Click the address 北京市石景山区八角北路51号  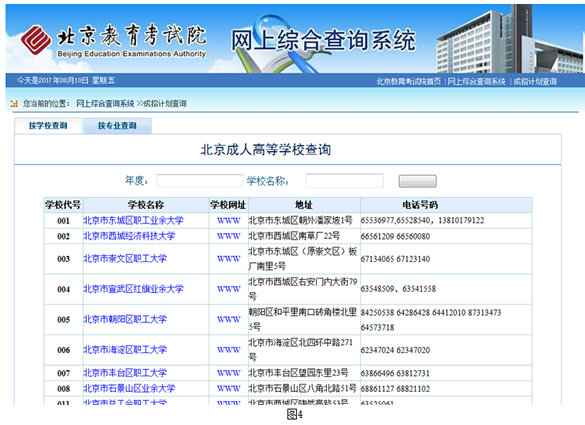[x=303, y=388]
